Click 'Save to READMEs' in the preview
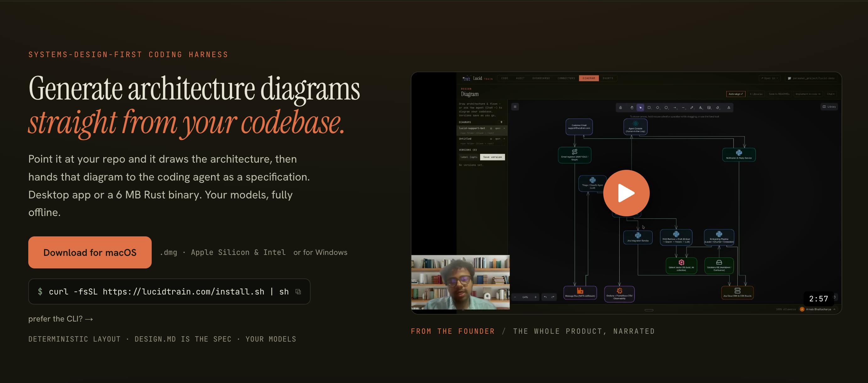This screenshot has height=383, width=868. [x=779, y=94]
